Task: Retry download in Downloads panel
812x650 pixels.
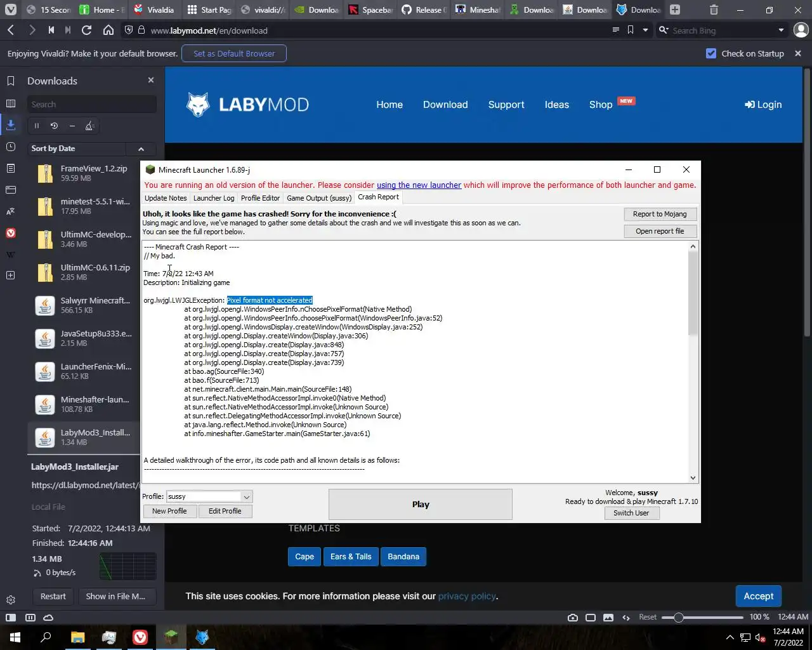Action: [54, 126]
